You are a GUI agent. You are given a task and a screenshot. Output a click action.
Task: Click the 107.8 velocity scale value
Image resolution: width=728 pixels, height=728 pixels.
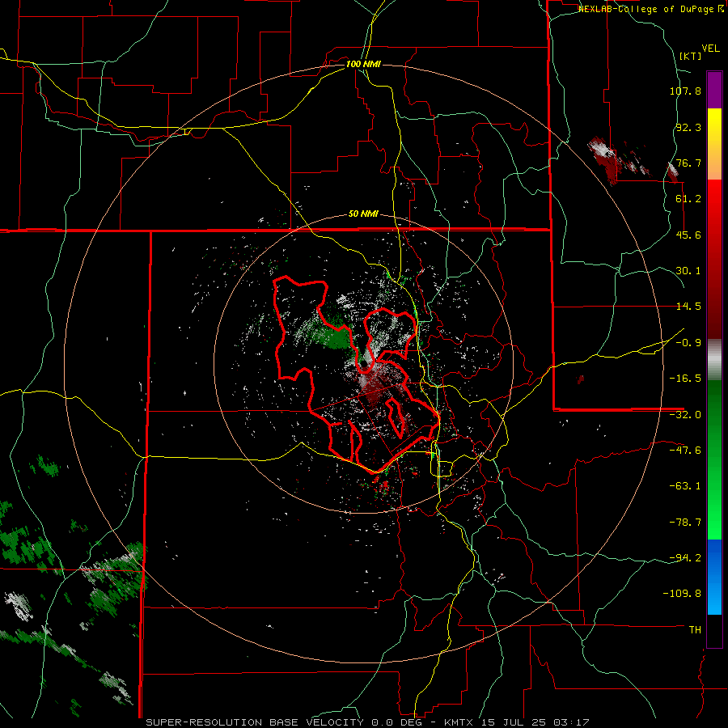[685, 91]
